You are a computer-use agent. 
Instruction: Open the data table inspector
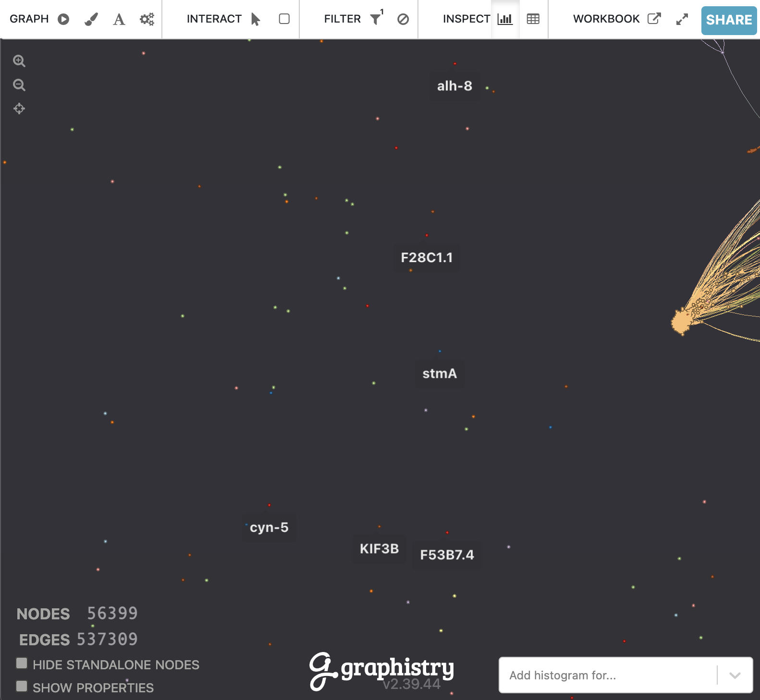pyautogui.click(x=533, y=19)
